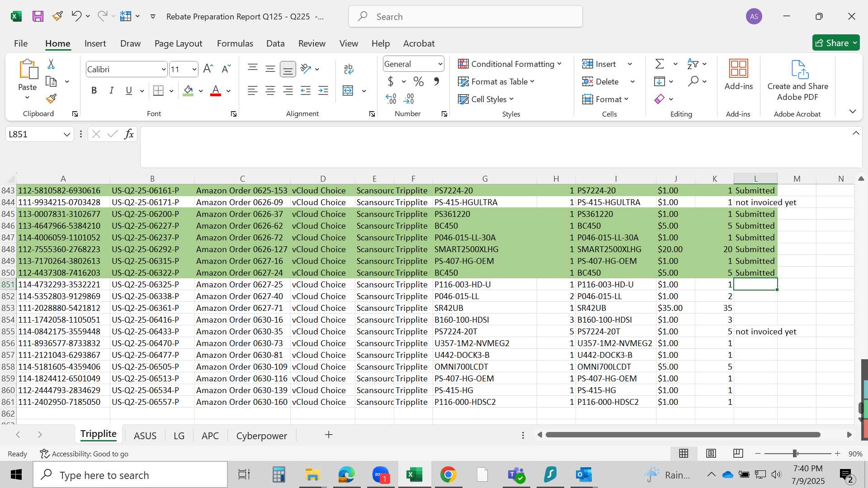Click the zoom slider handle
Viewport: 868px width, 488px height.
(x=795, y=453)
